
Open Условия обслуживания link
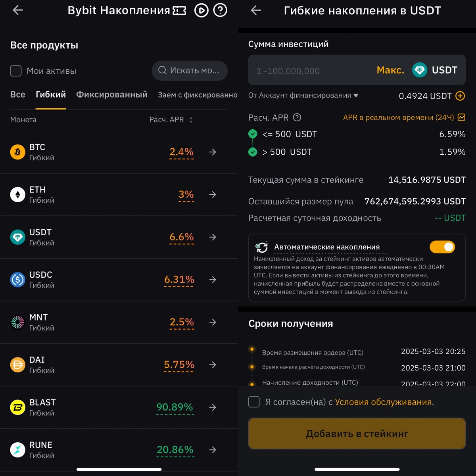384,402
